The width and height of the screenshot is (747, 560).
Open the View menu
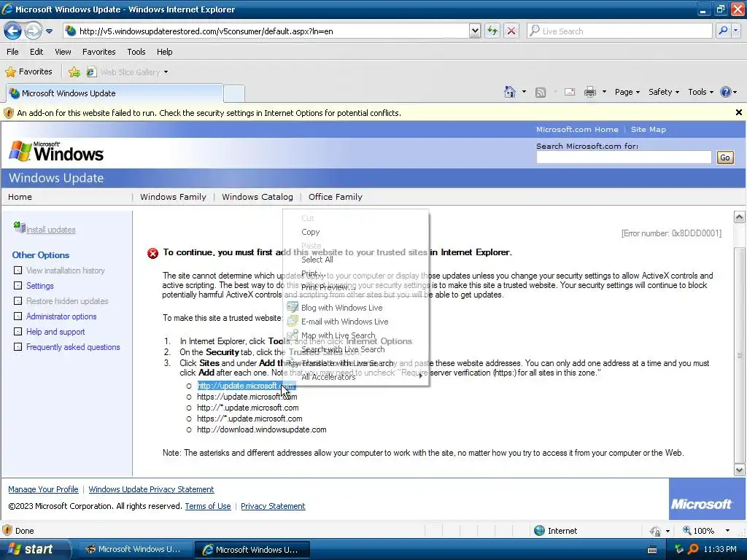(63, 52)
